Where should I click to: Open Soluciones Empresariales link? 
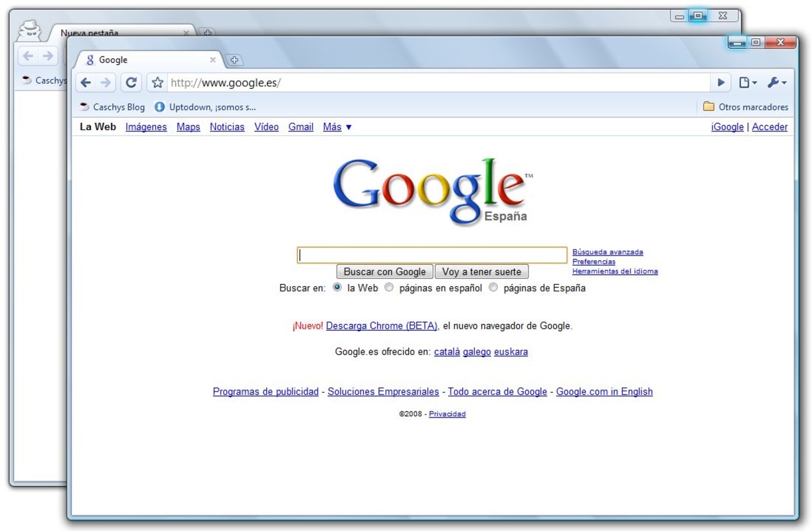coord(383,392)
